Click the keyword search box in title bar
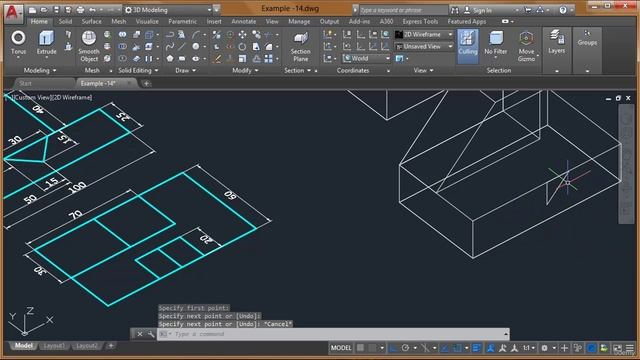Viewport: 640px width, 360px height. 403,10
